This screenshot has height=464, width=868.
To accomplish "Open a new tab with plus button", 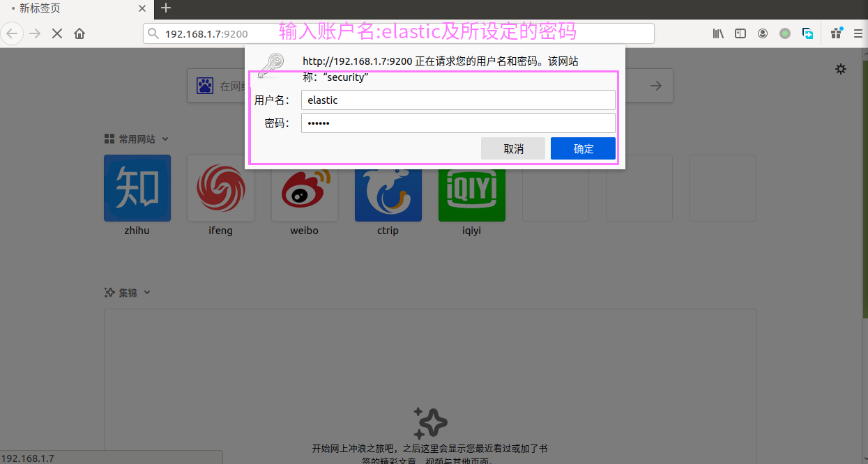I will coord(165,8).
